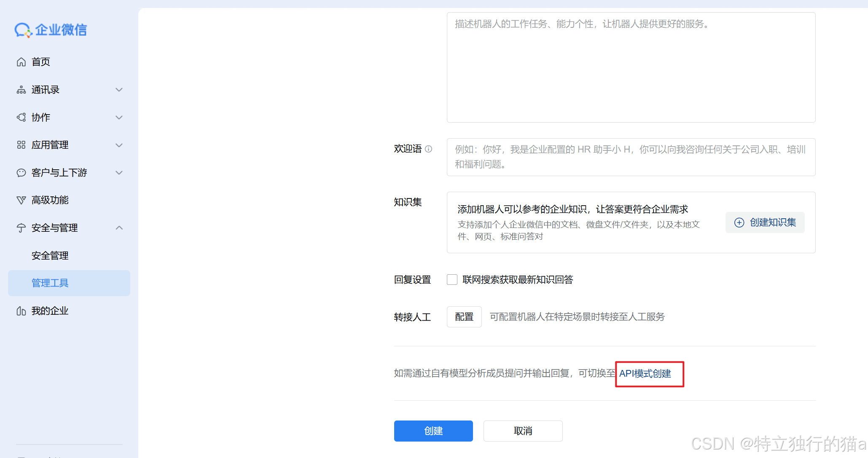The image size is (868, 458).
Task: Open 我的企业 building icon
Action: pyautogui.click(x=21, y=311)
